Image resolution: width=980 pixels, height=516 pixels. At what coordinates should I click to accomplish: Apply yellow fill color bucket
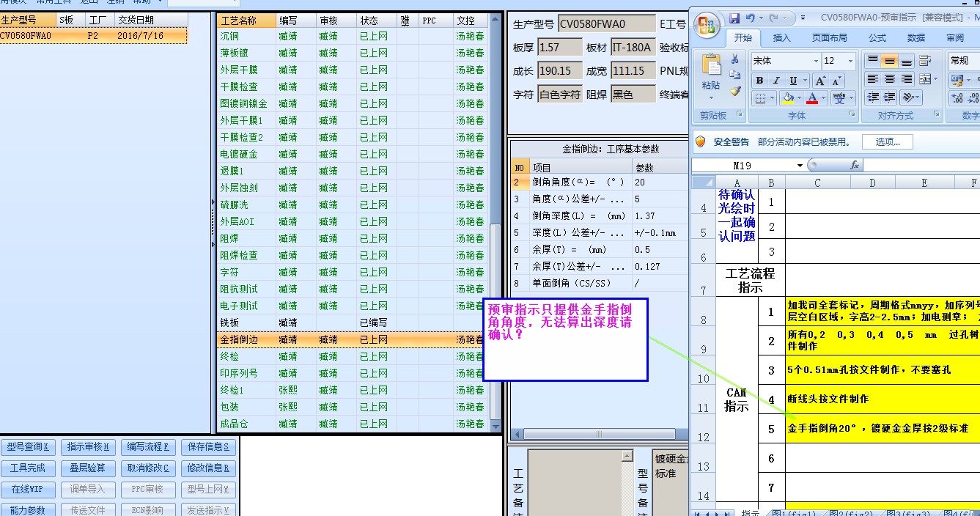[788, 97]
